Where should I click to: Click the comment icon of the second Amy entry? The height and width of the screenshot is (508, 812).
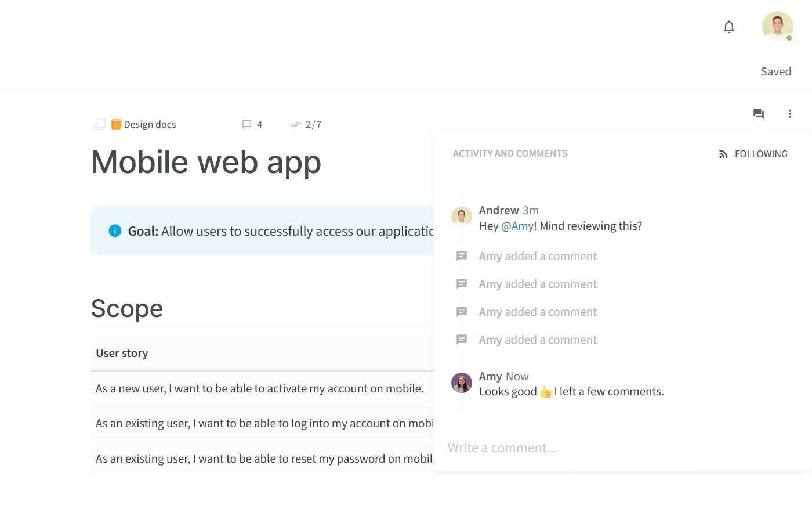462,284
